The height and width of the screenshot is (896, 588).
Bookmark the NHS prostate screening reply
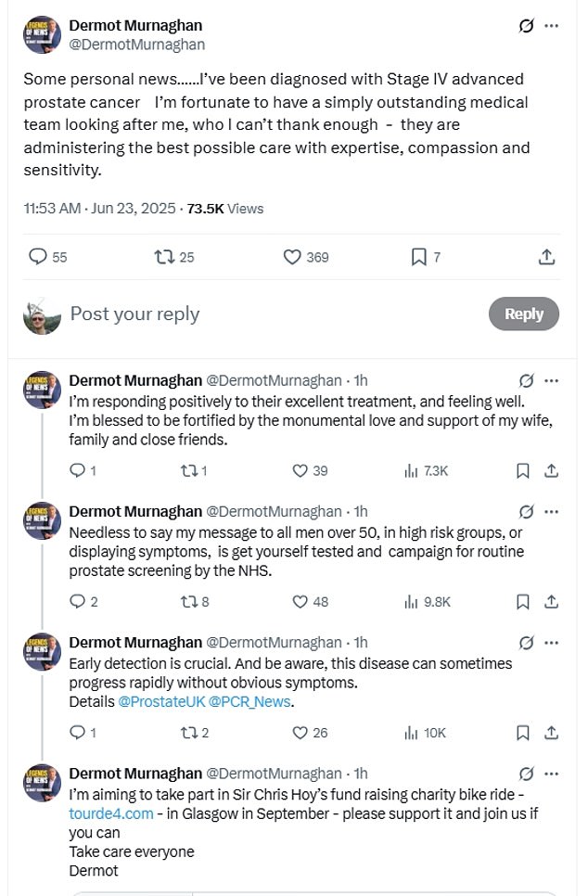coord(522,602)
